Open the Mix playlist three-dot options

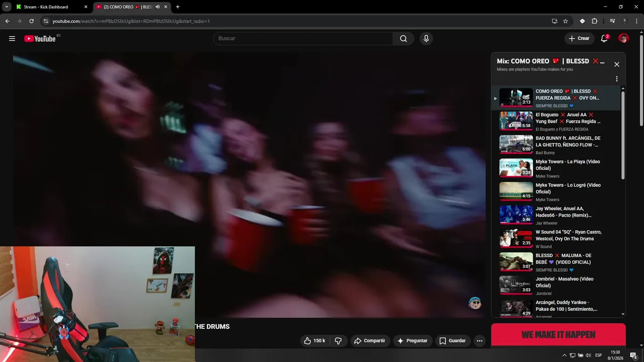click(617, 79)
